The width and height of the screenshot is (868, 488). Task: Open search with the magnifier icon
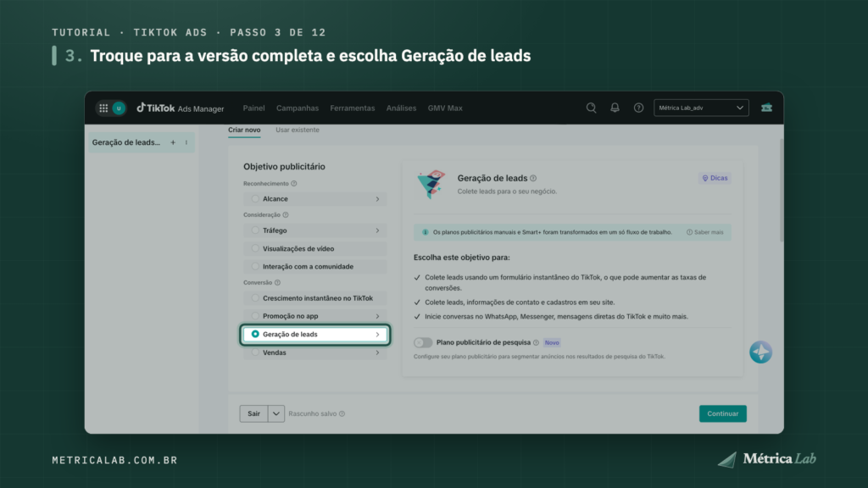tap(591, 108)
